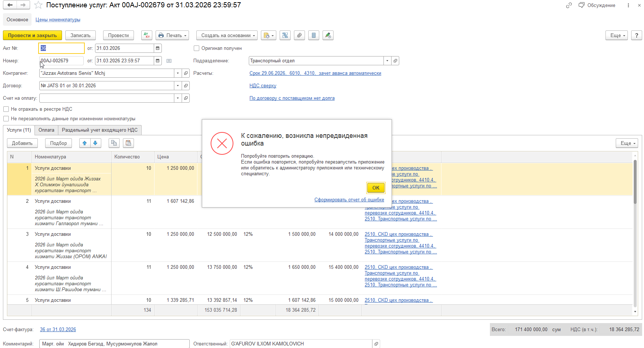Expand the Печать print menu

tap(172, 35)
